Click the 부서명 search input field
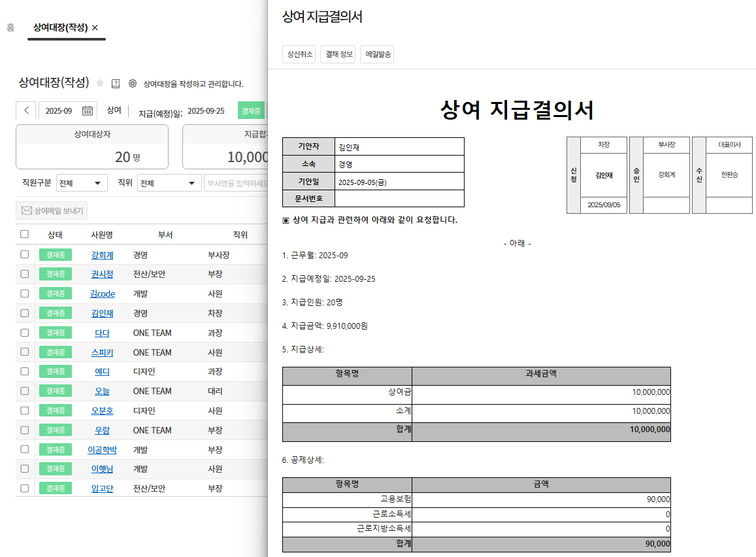Viewport: 756px width, 557px height. point(236,183)
